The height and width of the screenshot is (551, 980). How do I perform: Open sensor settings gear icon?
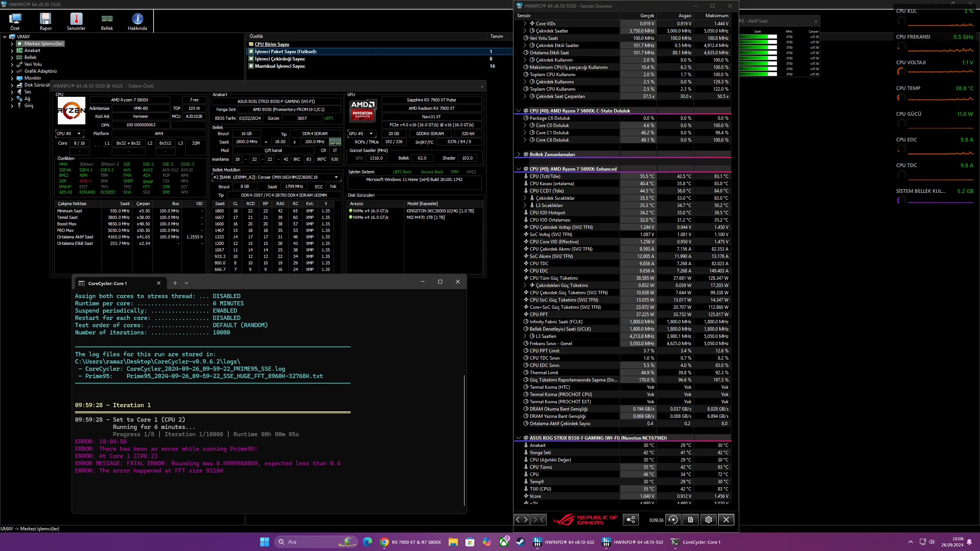(x=709, y=519)
